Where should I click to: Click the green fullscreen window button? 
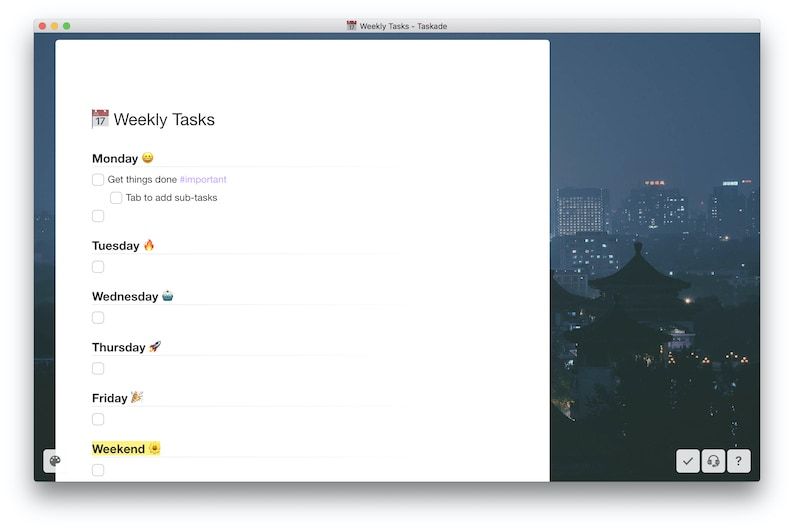pyautogui.click(x=67, y=25)
